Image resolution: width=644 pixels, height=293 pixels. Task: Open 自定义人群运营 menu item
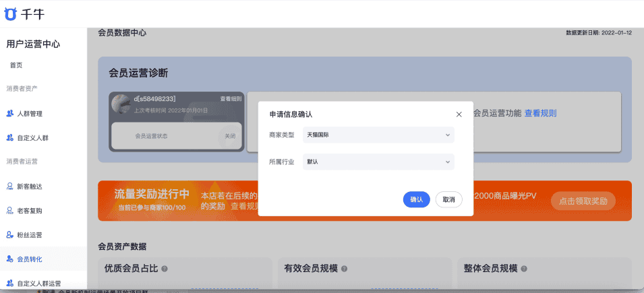point(39,283)
